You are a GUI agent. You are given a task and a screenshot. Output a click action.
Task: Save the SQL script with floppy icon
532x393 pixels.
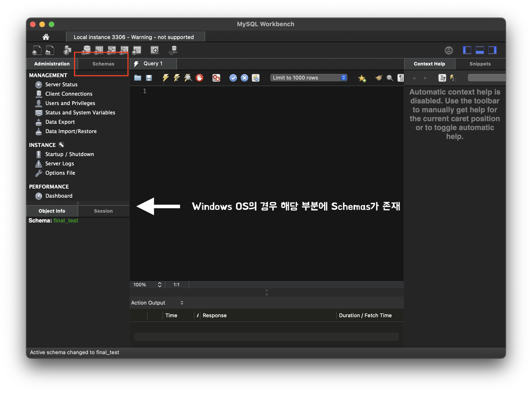tap(149, 78)
